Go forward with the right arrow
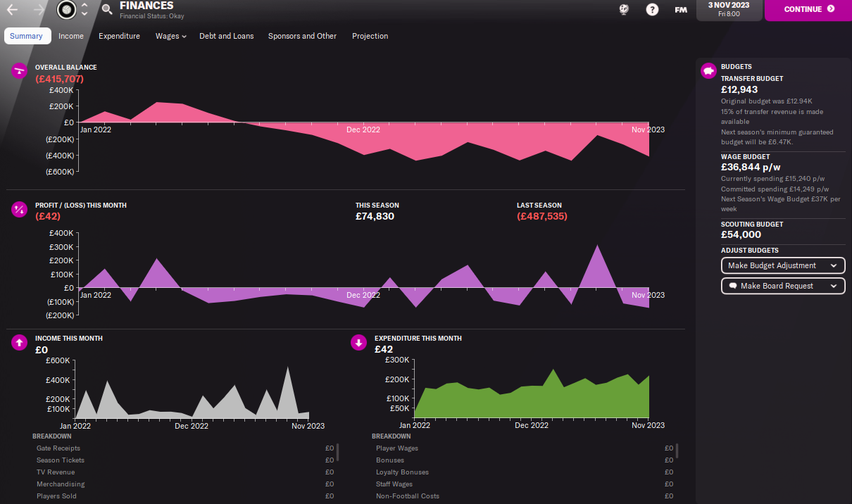 tap(39, 9)
